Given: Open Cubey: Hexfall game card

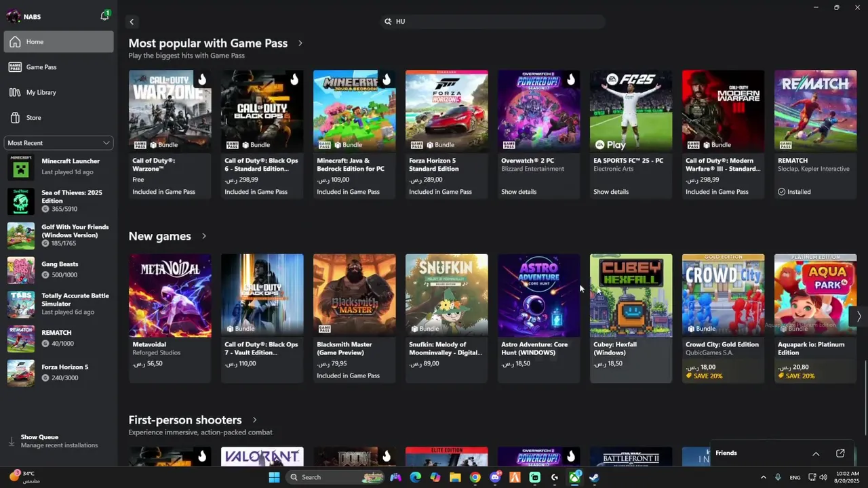Looking at the screenshot, I should (631, 319).
